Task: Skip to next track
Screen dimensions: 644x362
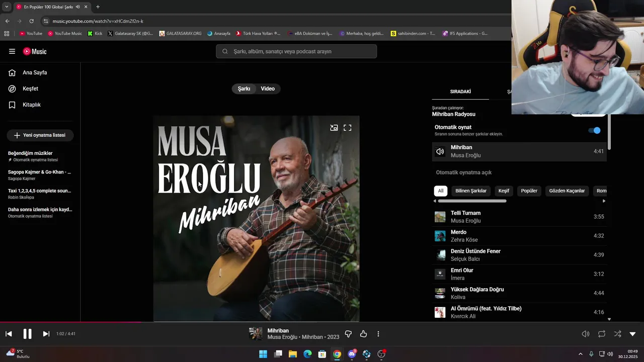Action: pos(46,334)
